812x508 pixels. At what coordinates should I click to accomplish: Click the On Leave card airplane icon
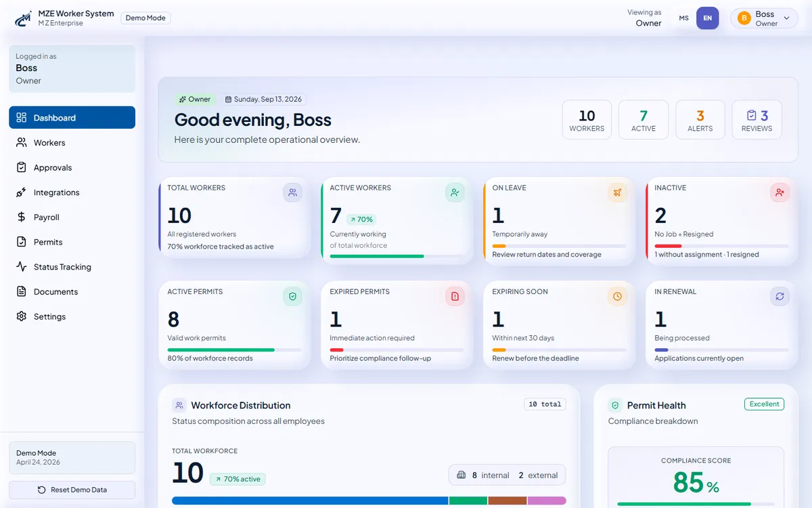pyautogui.click(x=617, y=192)
